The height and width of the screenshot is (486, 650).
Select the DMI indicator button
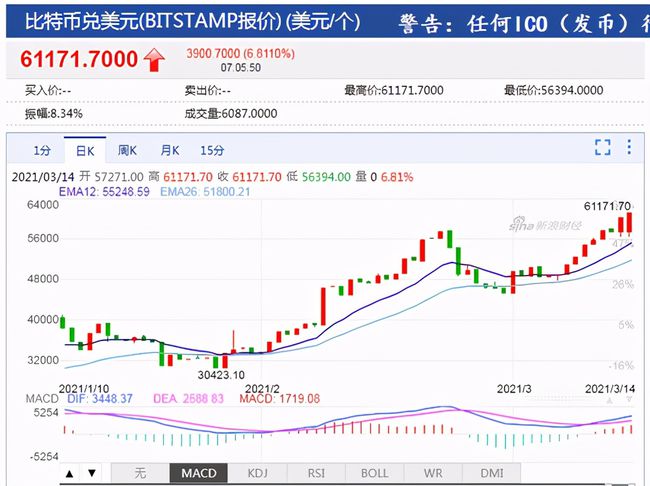click(x=492, y=473)
